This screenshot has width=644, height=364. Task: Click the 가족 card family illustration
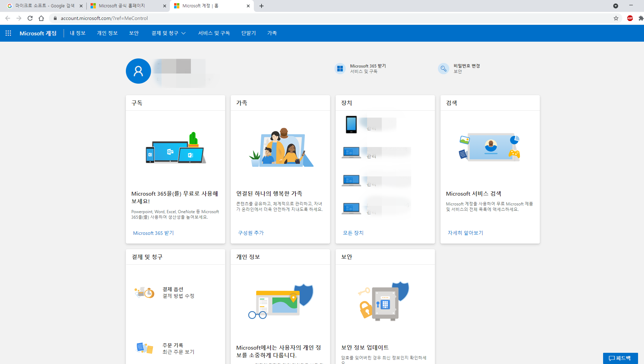click(281, 147)
